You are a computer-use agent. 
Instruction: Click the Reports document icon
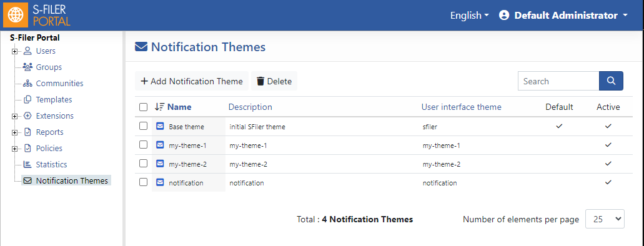click(27, 132)
